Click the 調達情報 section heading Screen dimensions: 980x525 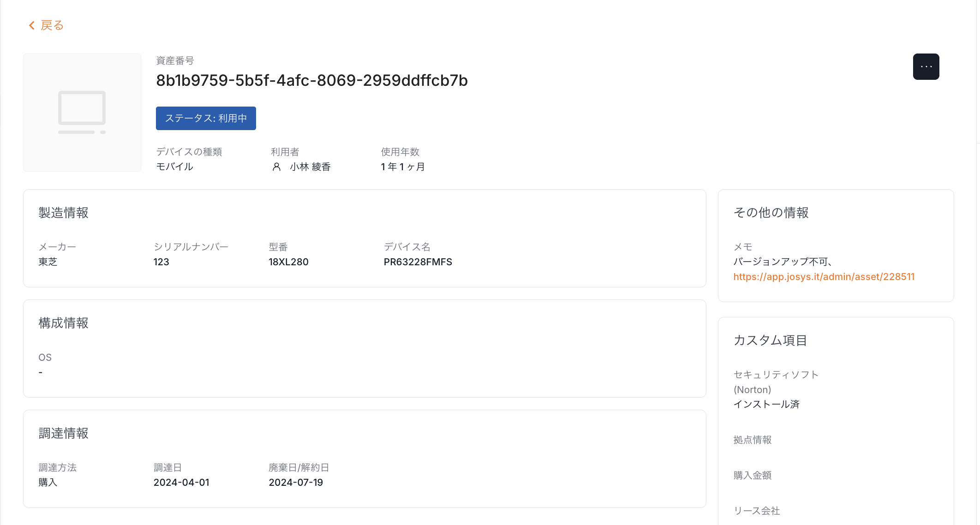(64, 433)
